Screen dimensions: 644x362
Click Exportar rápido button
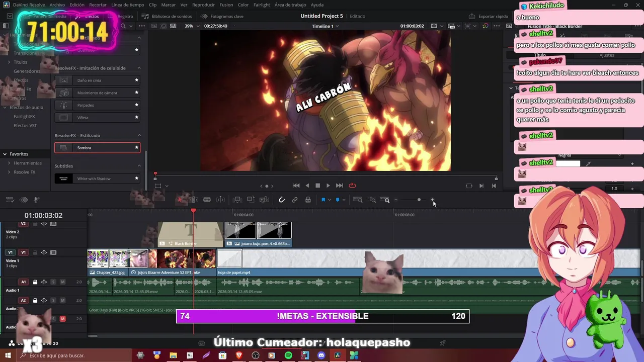489,16
